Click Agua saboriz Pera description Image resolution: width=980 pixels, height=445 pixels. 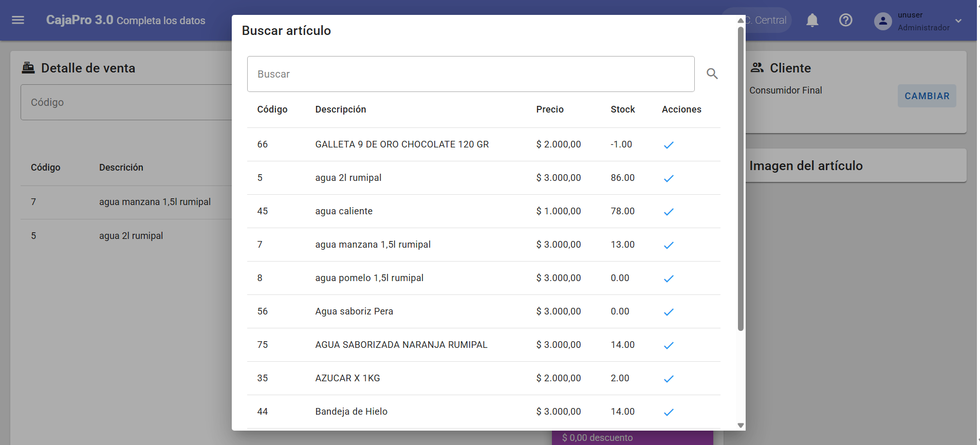[x=354, y=311]
